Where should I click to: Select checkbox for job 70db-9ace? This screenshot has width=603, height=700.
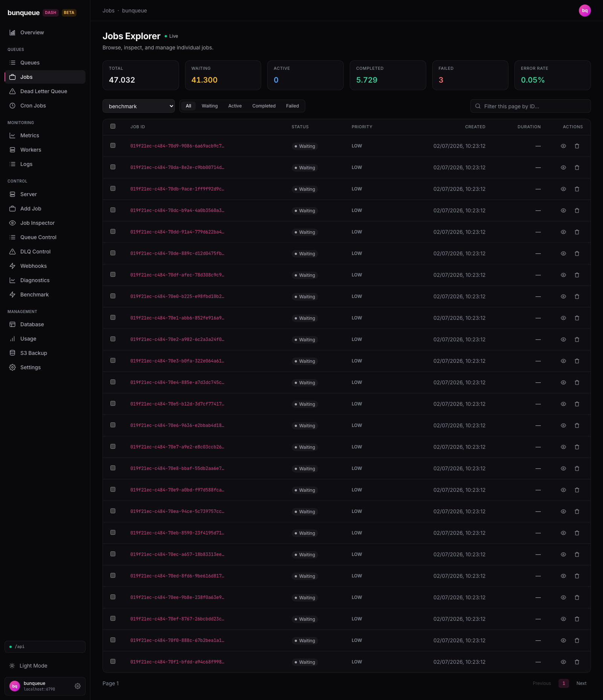(x=113, y=189)
